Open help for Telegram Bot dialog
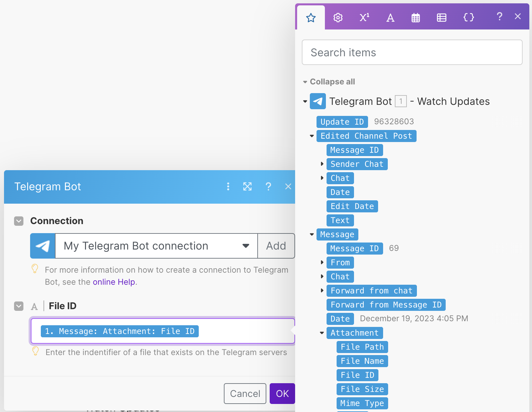This screenshot has width=532, height=412. 268,187
